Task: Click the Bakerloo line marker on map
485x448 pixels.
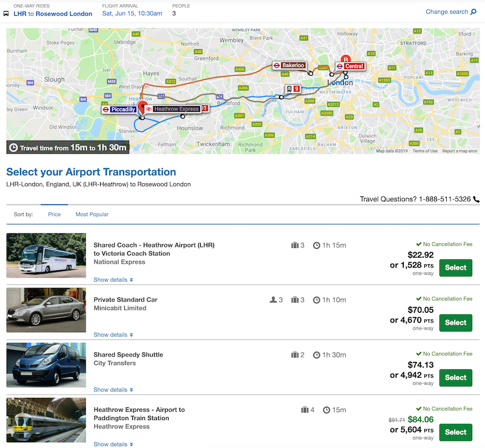Action: point(290,65)
